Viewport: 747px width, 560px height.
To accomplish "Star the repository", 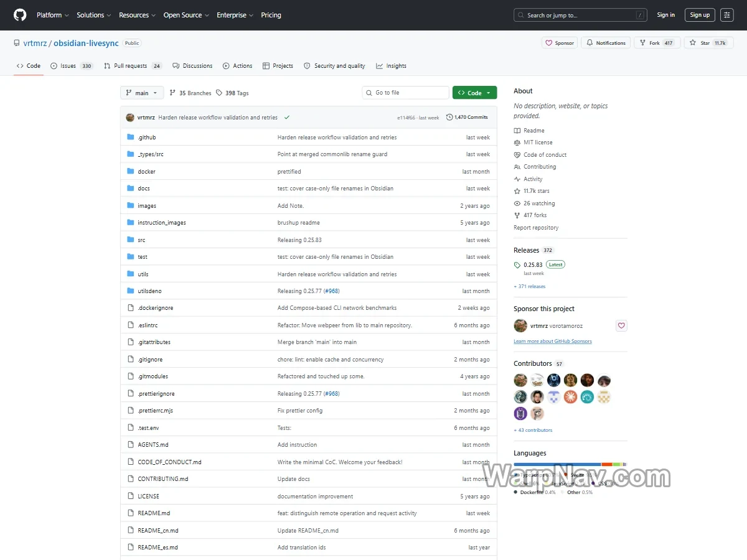I will [x=708, y=43].
